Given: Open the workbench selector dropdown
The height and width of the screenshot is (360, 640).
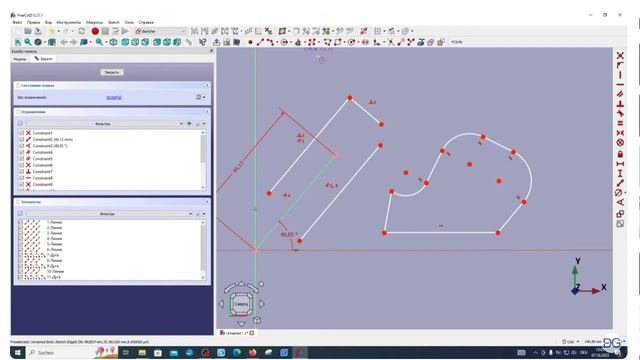Looking at the screenshot, I should (160, 31).
